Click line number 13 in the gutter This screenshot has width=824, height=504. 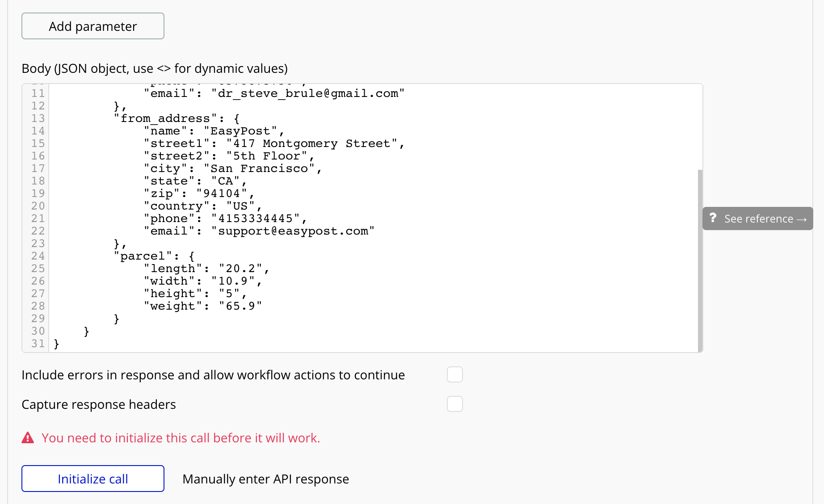38,118
